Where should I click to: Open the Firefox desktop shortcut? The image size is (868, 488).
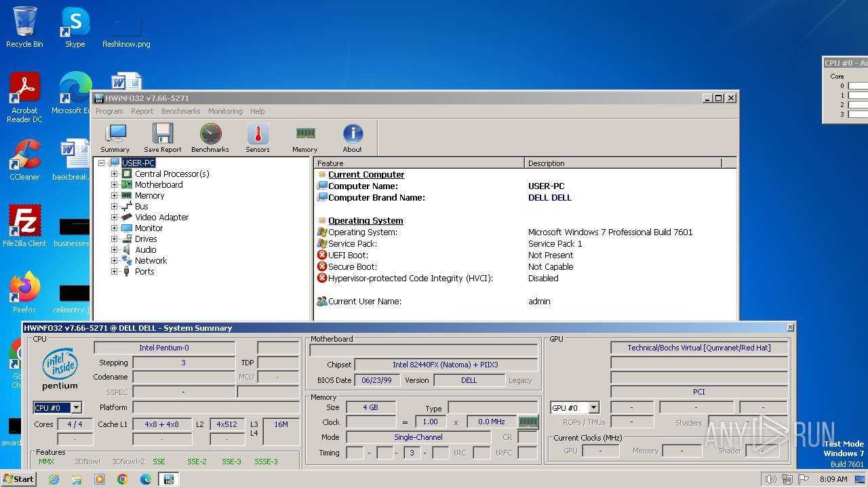pos(24,293)
